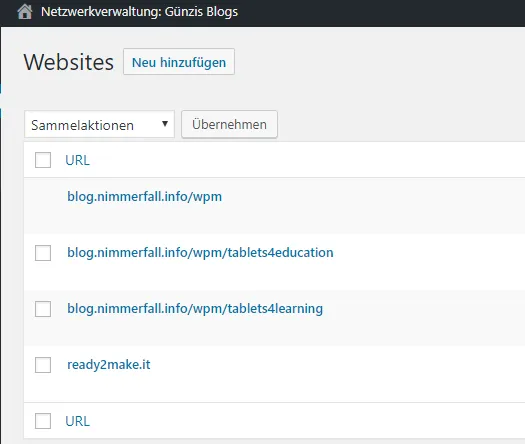
Task: Open blog.nimmerfall.info/wpm site link
Action: click(x=145, y=197)
